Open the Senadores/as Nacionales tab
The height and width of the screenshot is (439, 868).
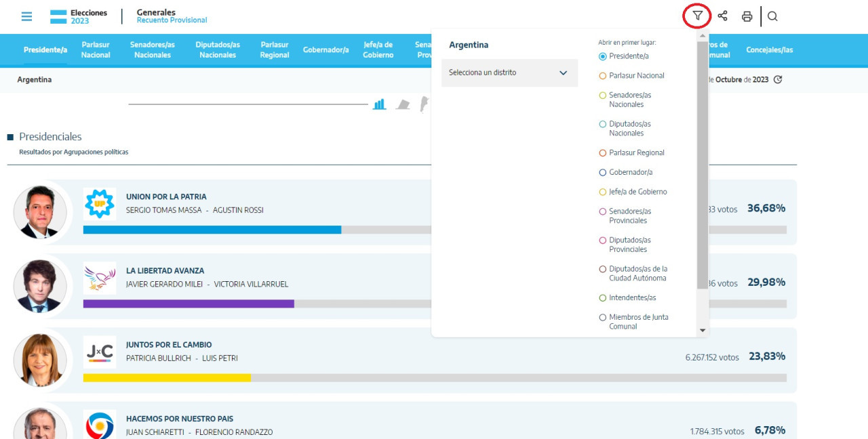coord(153,50)
